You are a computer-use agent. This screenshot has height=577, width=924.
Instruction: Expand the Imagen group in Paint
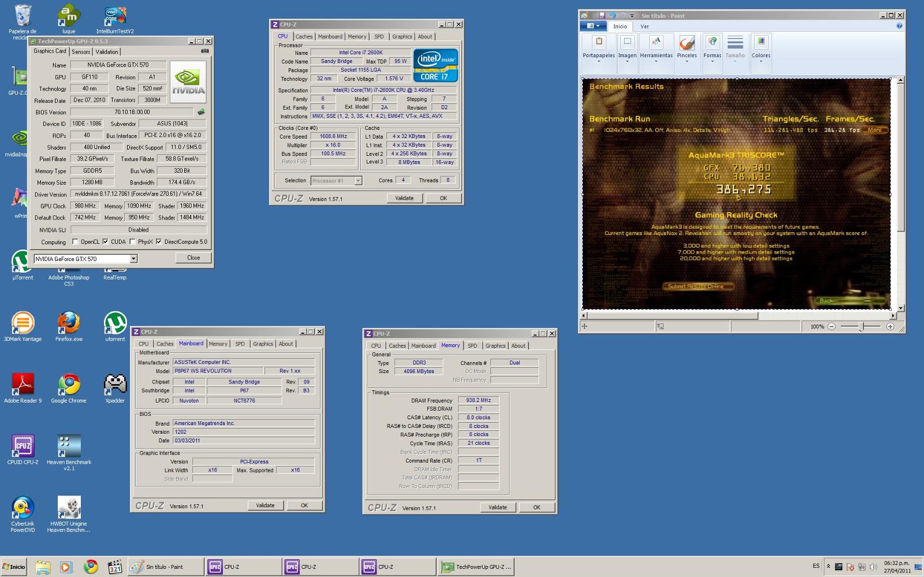point(627,53)
